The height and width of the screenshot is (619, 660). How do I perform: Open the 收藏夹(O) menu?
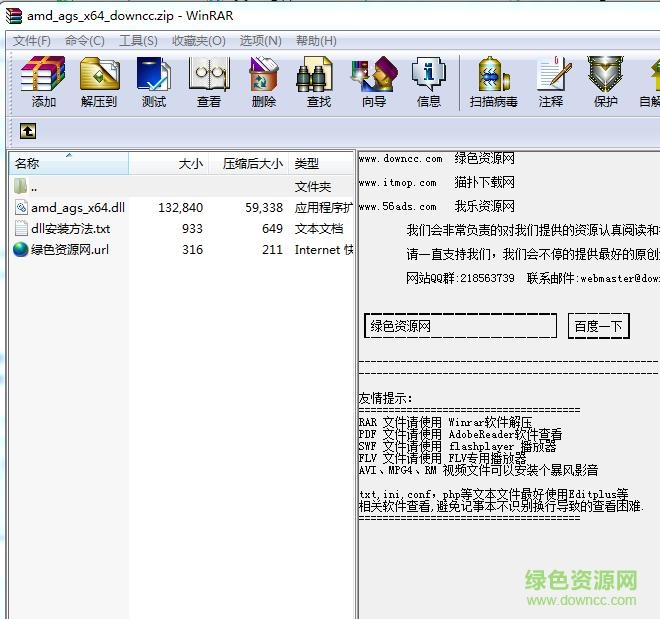tap(198, 40)
